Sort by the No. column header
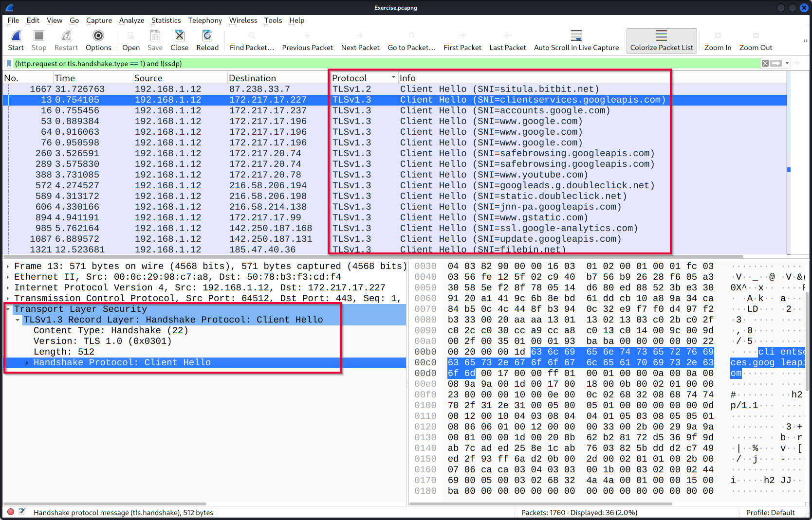Screen dimensions: 812x520 [28, 78]
